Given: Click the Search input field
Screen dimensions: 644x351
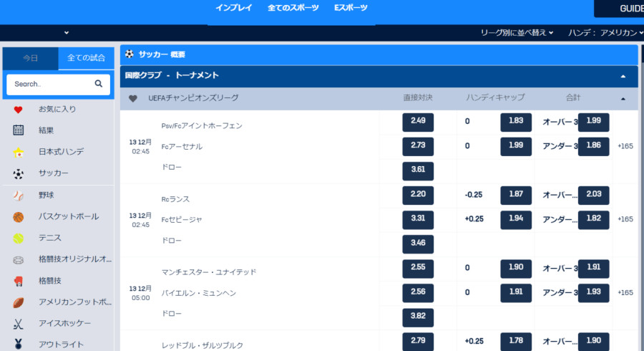Looking at the screenshot, I should tap(59, 85).
